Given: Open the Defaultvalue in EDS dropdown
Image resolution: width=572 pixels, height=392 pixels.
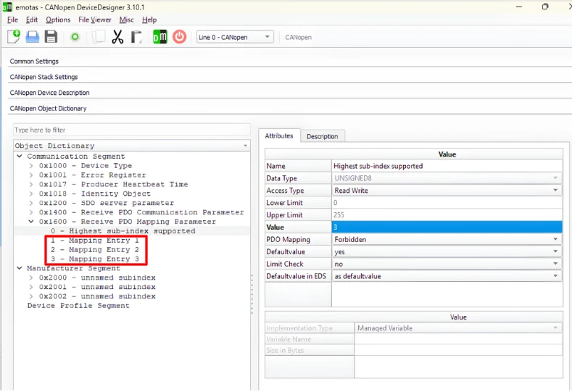Looking at the screenshot, I should pyautogui.click(x=447, y=276).
